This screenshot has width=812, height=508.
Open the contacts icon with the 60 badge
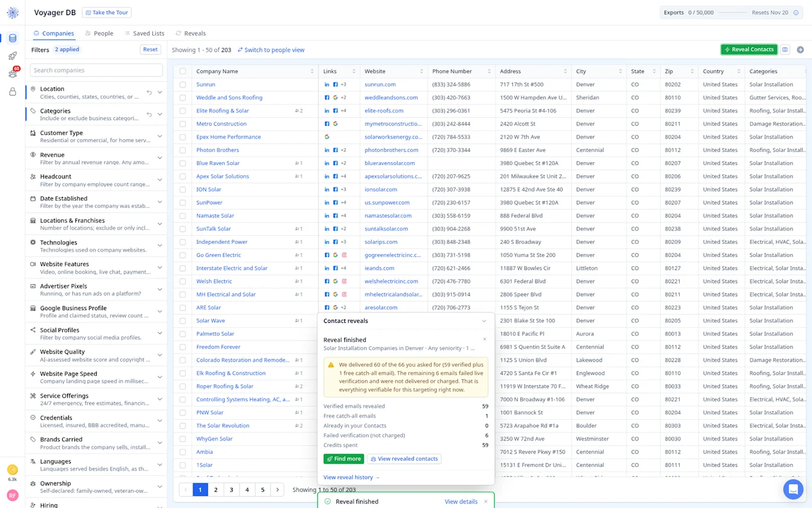pos(13,73)
